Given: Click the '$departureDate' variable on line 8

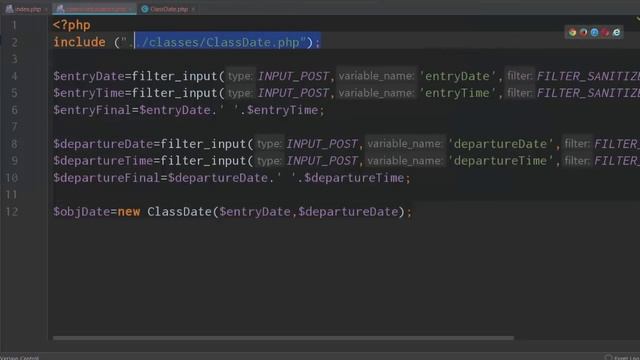Looking at the screenshot, I should click(103, 144).
